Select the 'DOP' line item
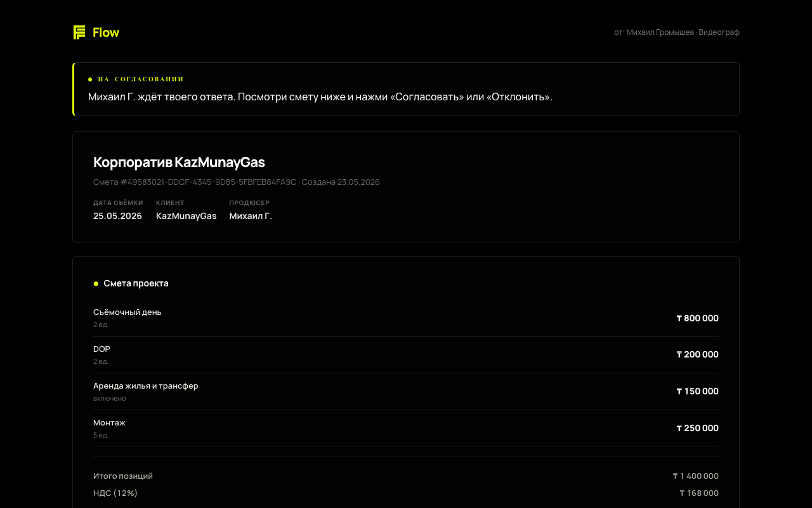The width and height of the screenshot is (812, 508). point(101,349)
